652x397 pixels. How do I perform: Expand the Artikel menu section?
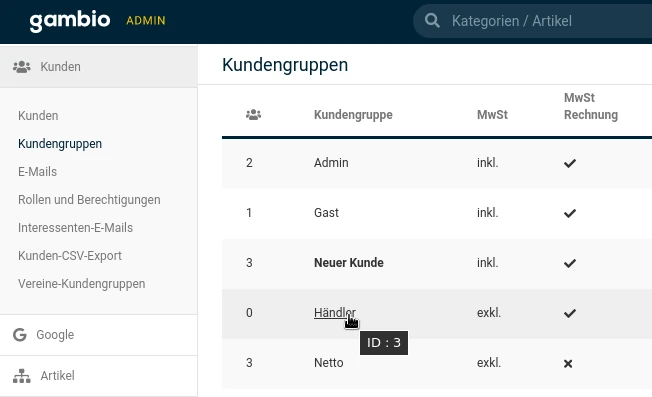(x=99, y=376)
